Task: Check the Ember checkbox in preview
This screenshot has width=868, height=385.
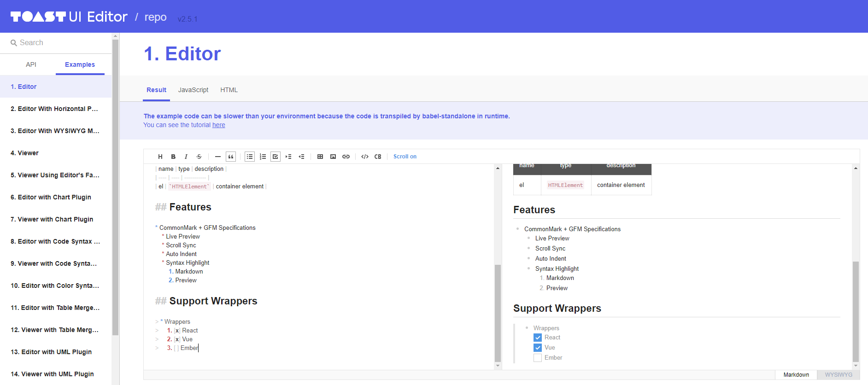Action: 538,358
